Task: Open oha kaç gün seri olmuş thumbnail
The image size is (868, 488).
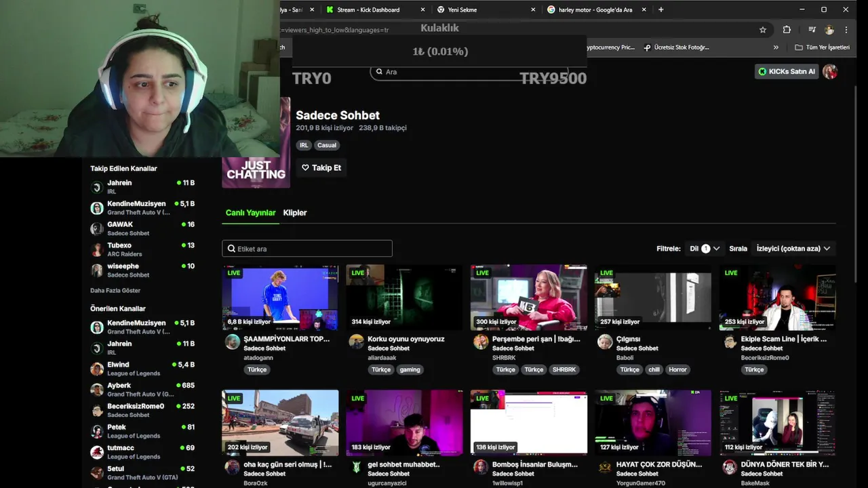Action: pyautogui.click(x=280, y=423)
